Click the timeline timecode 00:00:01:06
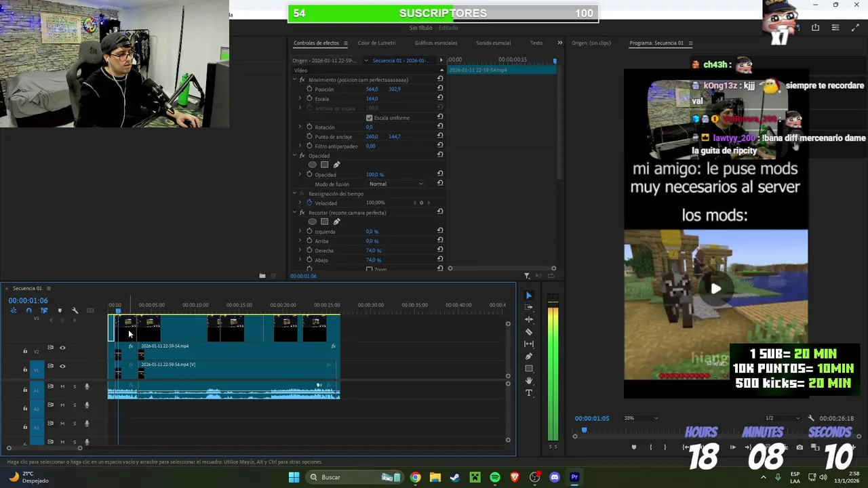868x488 pixels. (x=28, y=300)
